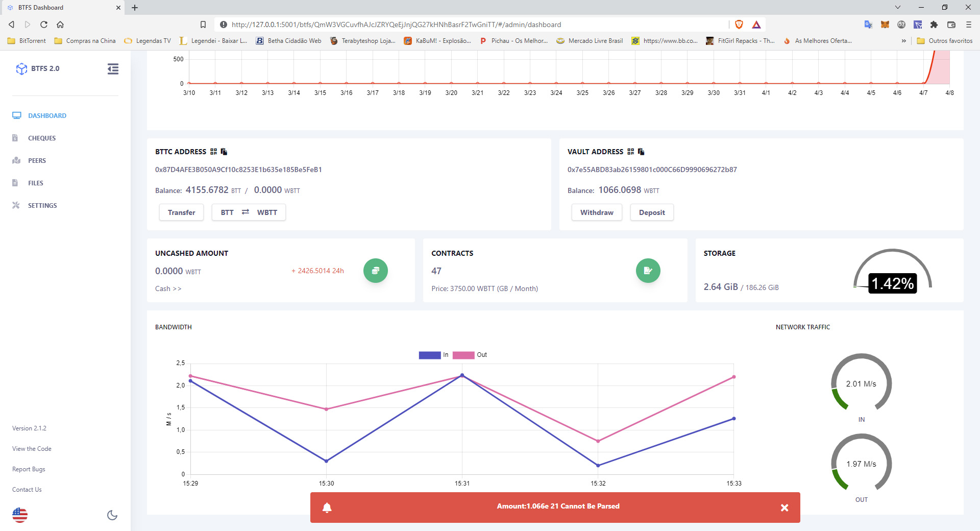Screen dimensions: 980x531
Task: Open the translate extension icon
Action: [x=868, y=25]
